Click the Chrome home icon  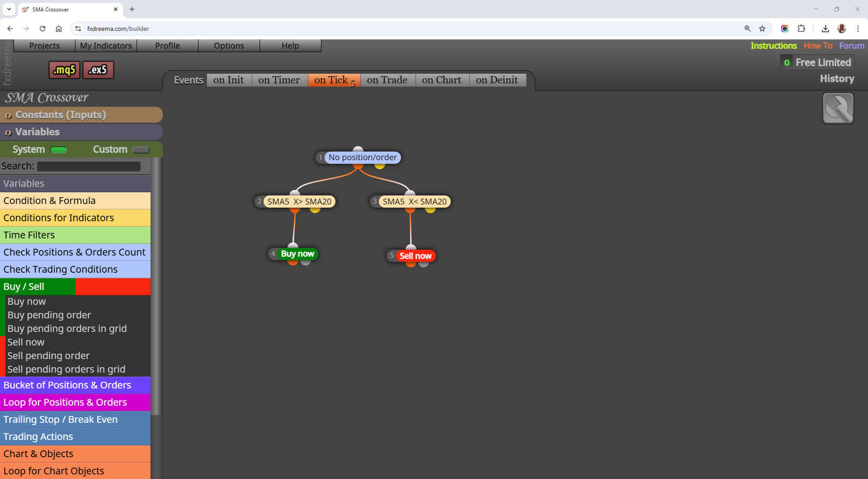[x=59, y=29]
